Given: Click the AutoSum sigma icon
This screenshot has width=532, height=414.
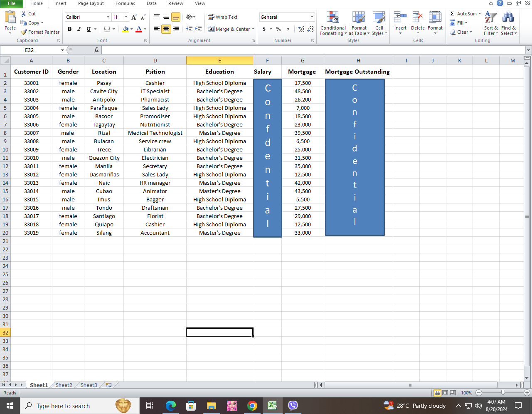Looking at the screenshot, I should pyautogui.click(x=453, y=14).
